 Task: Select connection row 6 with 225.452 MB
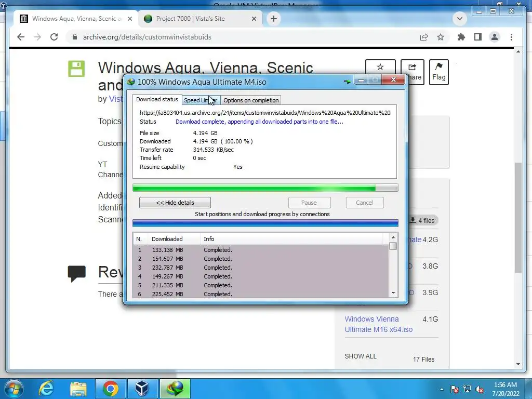click(x=261, y=294)
